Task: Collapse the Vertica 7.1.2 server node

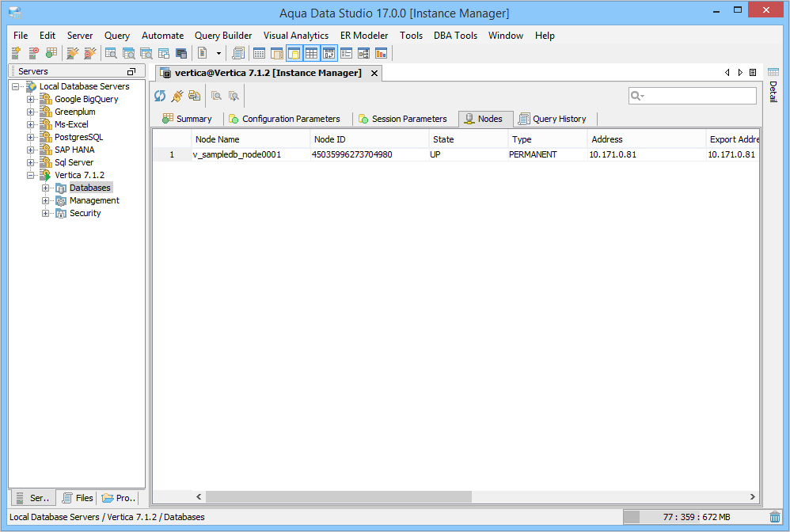Action: tap(30, 175)
